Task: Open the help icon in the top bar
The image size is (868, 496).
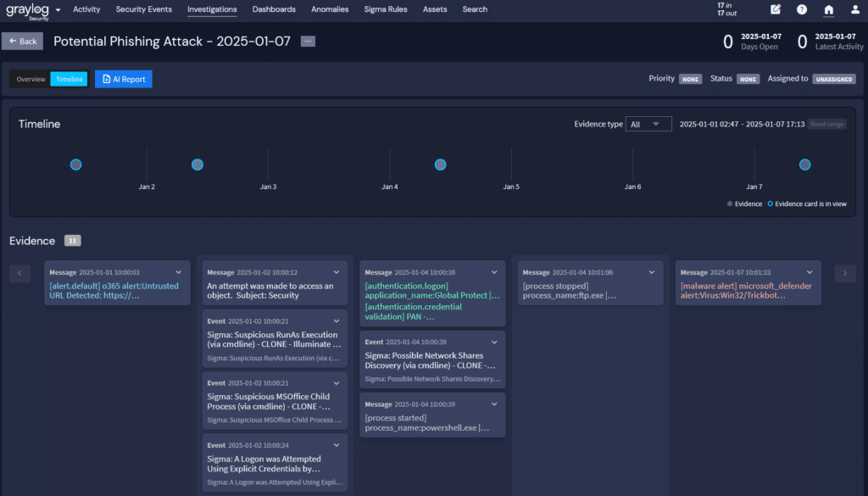Action: coord(801,9)
